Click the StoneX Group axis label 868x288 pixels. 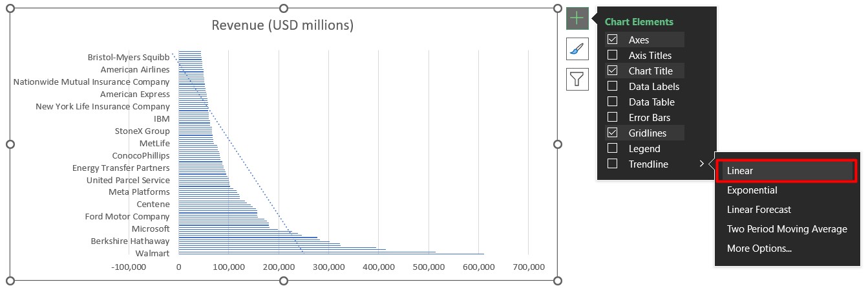click(x=142, y=131)
